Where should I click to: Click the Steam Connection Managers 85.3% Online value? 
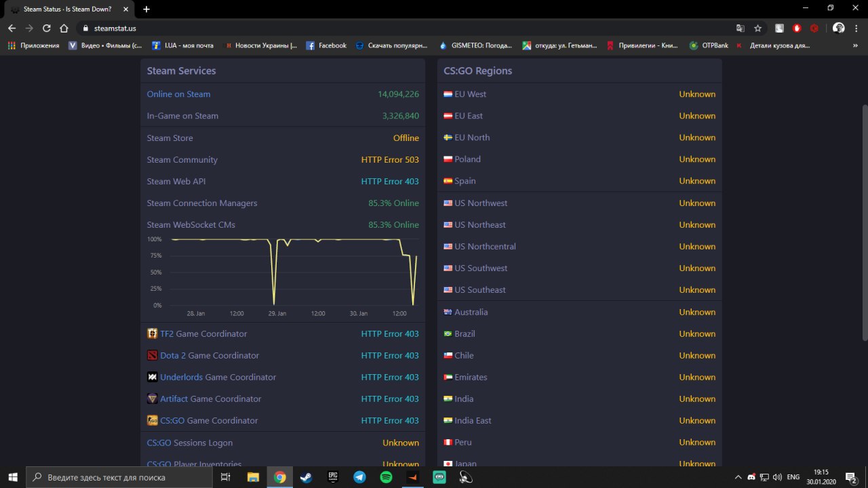coord(393,203)
